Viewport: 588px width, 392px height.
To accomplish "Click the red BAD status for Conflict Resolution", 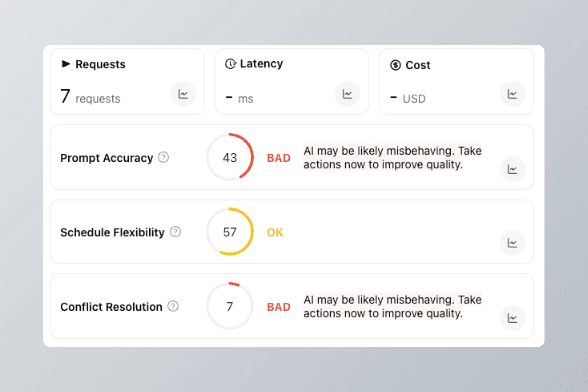I will click(x=278, y=307).
